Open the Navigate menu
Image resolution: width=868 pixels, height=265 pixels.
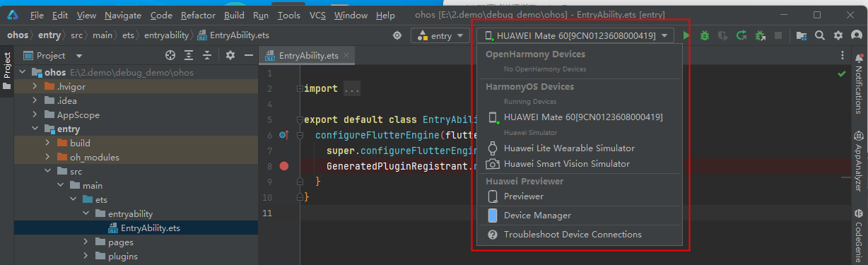pyautogui.click(x=122, y=15)
